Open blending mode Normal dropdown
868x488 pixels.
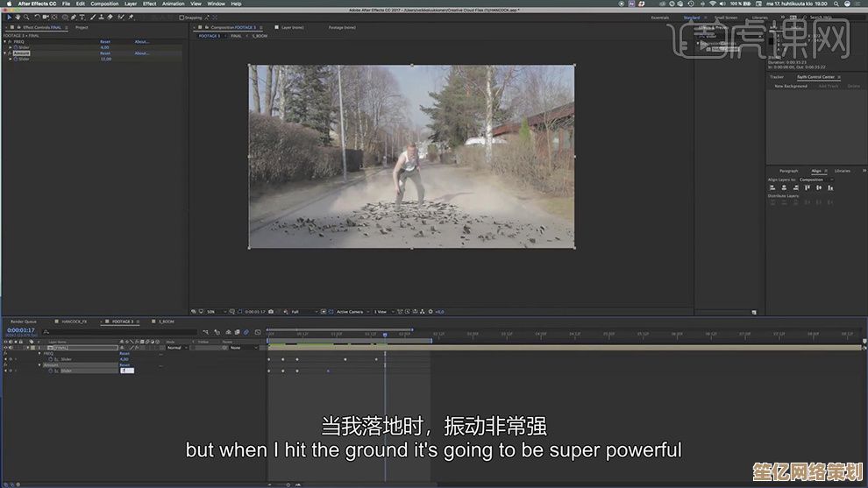[x=177, y=348]
